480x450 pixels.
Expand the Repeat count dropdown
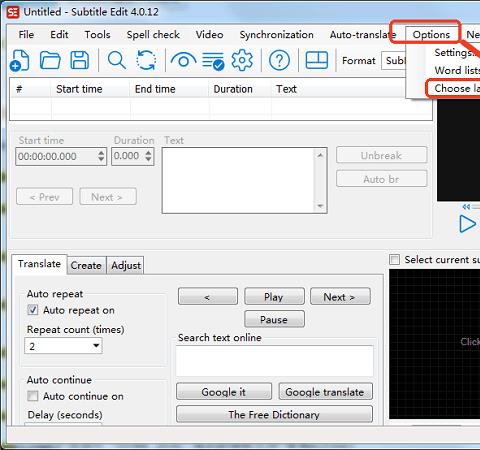point(63,346)
